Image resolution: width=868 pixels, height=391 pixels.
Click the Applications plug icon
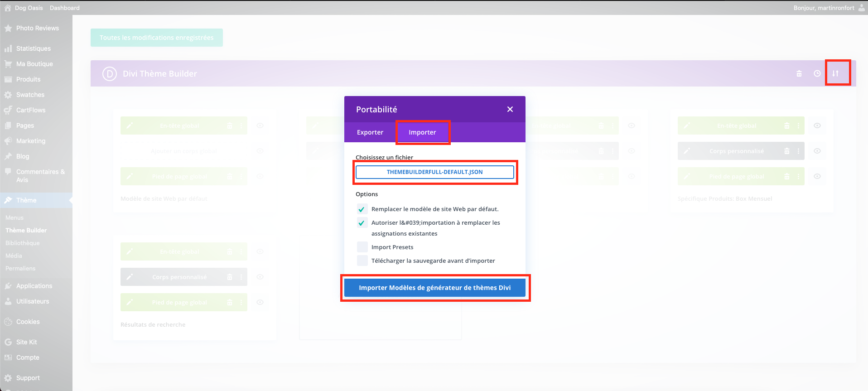[8, 286]
